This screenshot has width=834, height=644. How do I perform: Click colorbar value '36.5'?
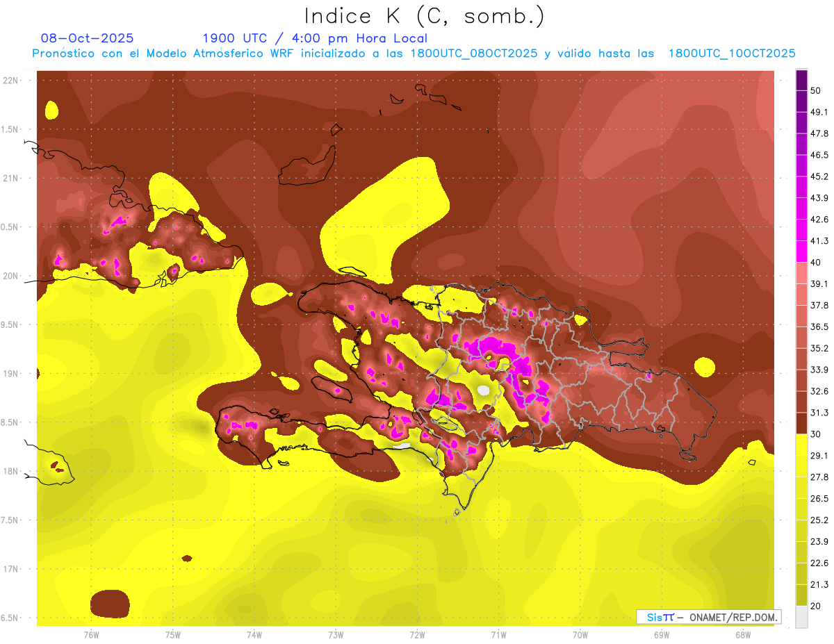[820, 327]
